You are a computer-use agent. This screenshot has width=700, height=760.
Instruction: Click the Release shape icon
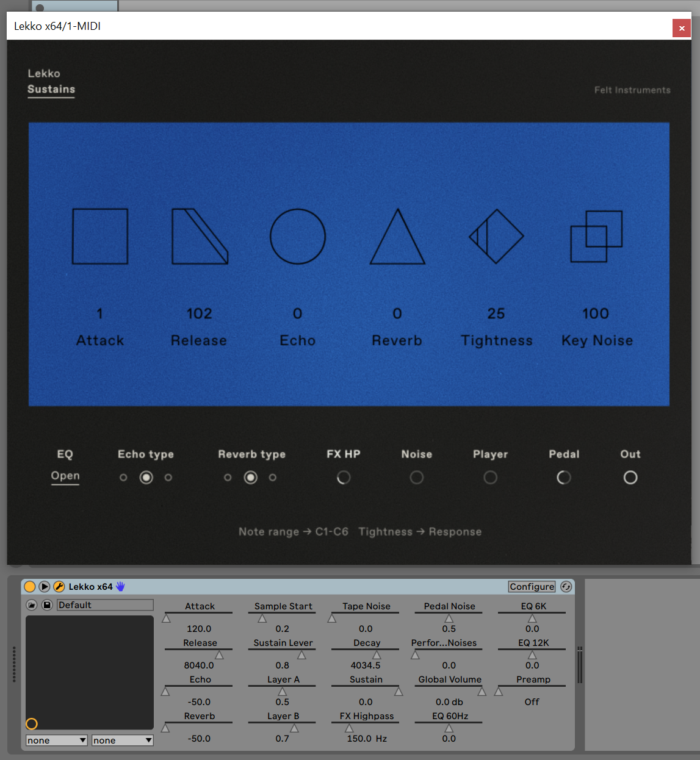tap(200, 236)
